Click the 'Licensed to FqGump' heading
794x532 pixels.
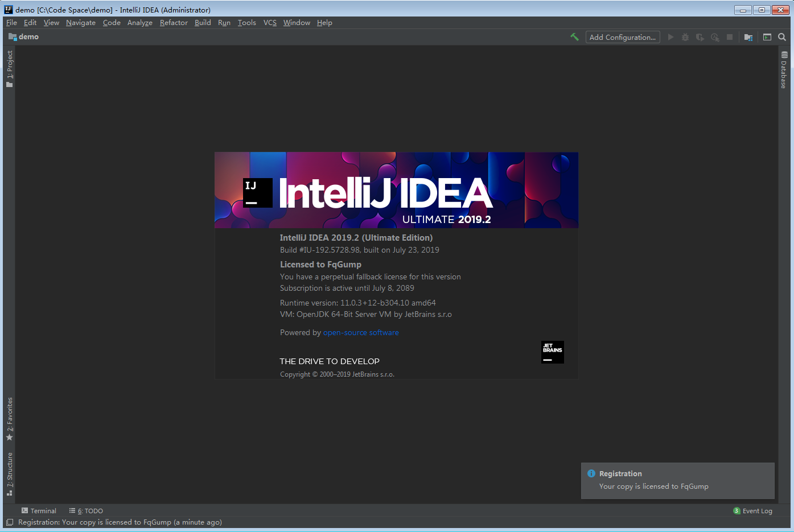pos(320,265)
